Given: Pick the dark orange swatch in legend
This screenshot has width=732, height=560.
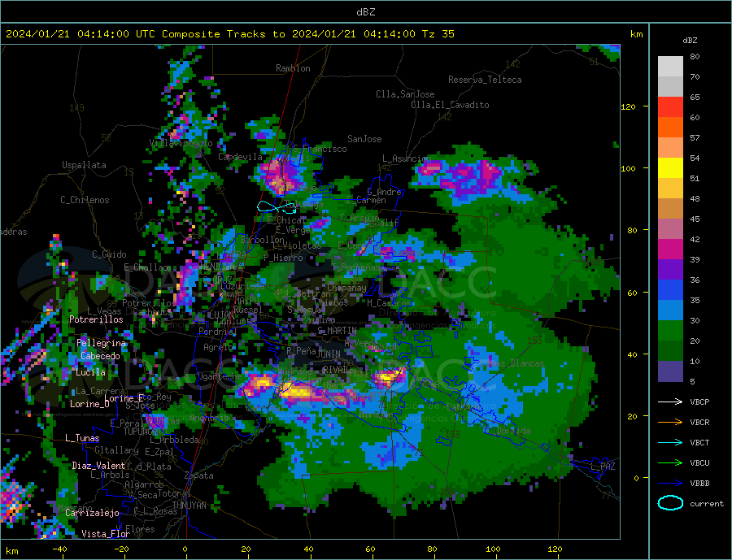Looking at the screenshot, I should click(x=670, y=128).
